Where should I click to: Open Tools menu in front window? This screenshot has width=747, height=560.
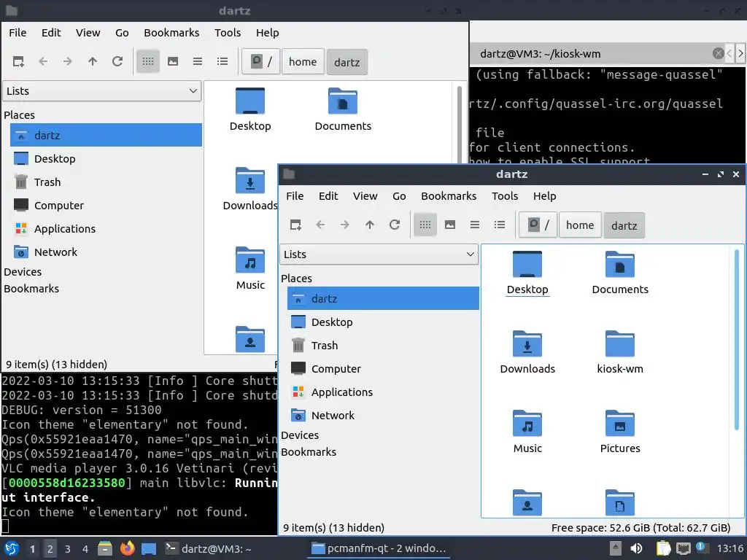505,196
